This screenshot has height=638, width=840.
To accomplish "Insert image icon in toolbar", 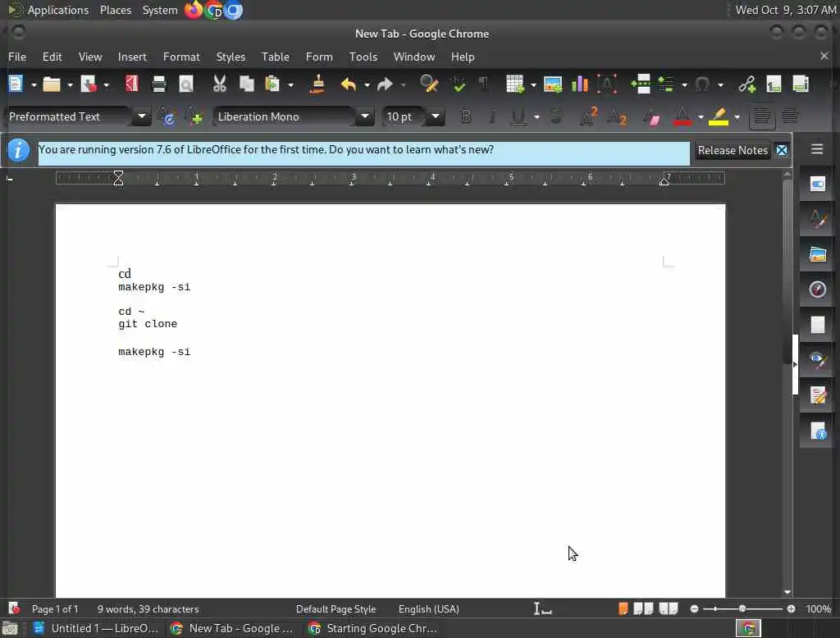I will (x=552, y=84).
